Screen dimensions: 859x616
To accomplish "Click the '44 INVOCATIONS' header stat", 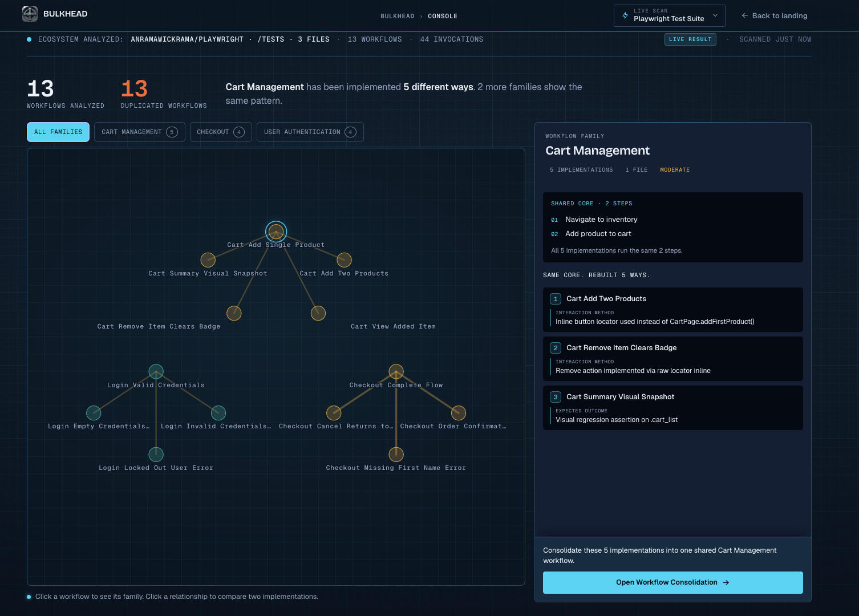I will [452, 39].
